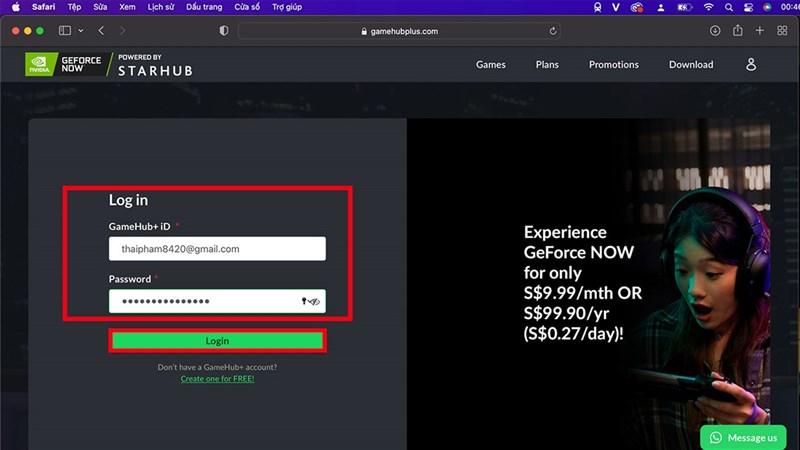Reload the page
Screen dimensions: 800x450
click(553, 31)
